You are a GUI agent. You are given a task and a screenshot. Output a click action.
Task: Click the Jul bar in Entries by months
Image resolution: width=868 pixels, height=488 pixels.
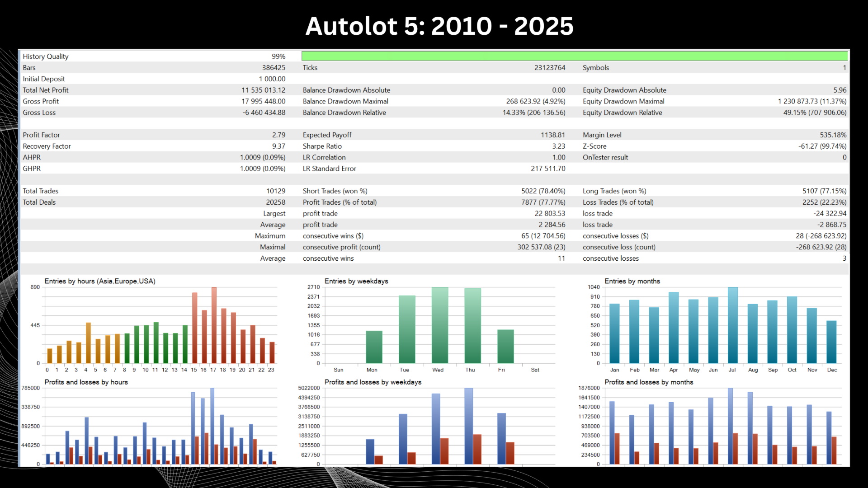tap(732, 325)
